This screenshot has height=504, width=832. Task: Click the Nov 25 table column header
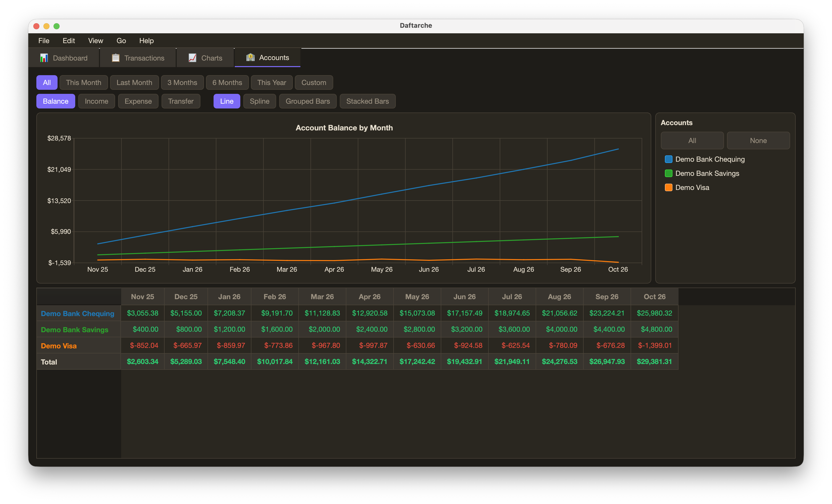pos(142,297)
